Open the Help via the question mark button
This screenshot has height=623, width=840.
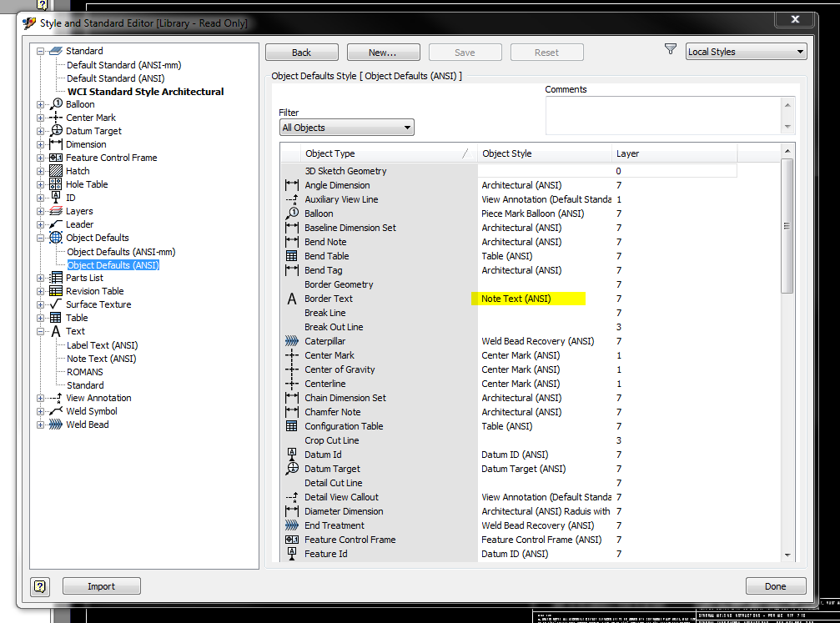pyautogui.click(x=39, y=586)
